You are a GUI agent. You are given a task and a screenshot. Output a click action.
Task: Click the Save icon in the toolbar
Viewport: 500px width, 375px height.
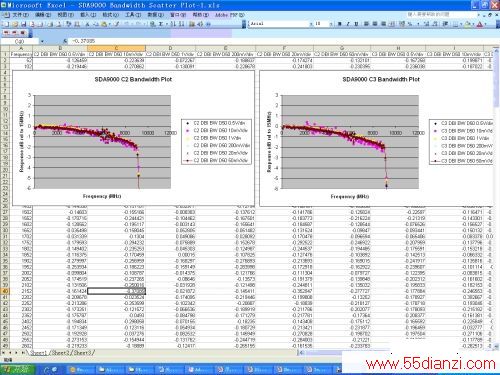click(24, 24)
